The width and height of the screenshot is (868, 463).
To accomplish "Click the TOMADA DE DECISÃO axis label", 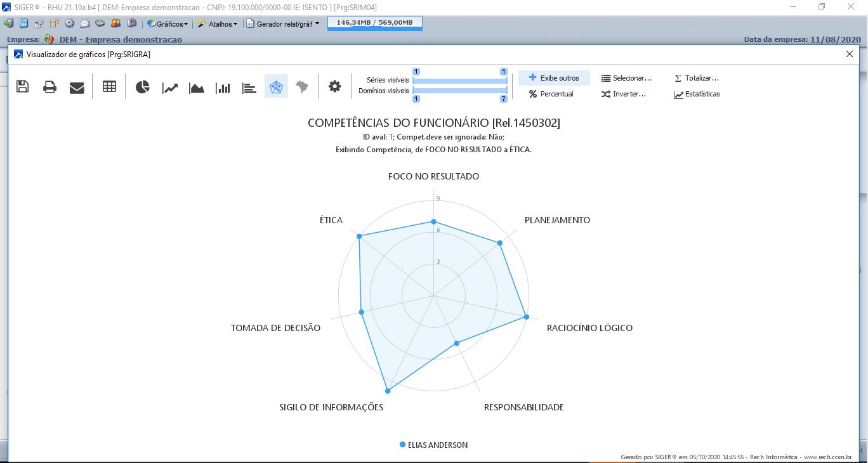I will click(x=275, y=328).
